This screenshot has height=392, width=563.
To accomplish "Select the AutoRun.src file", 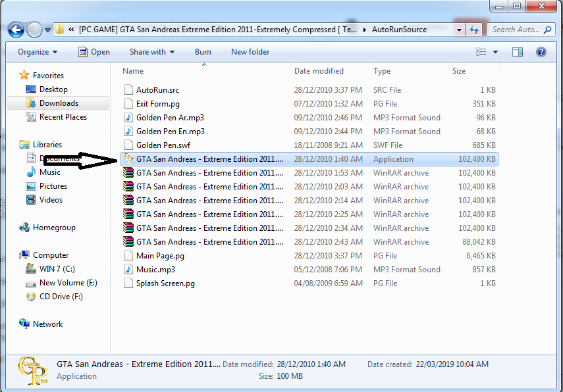I will click(309, 89).
